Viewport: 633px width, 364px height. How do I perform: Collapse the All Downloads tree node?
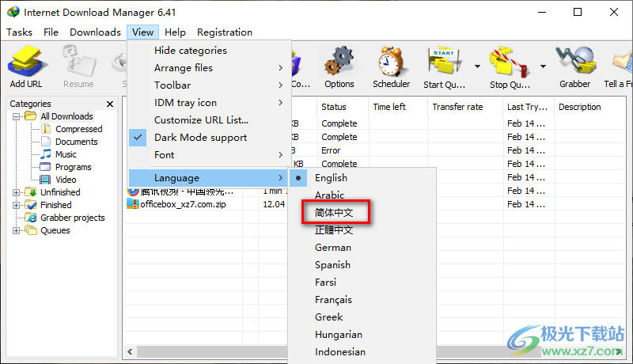coord(16,116)
